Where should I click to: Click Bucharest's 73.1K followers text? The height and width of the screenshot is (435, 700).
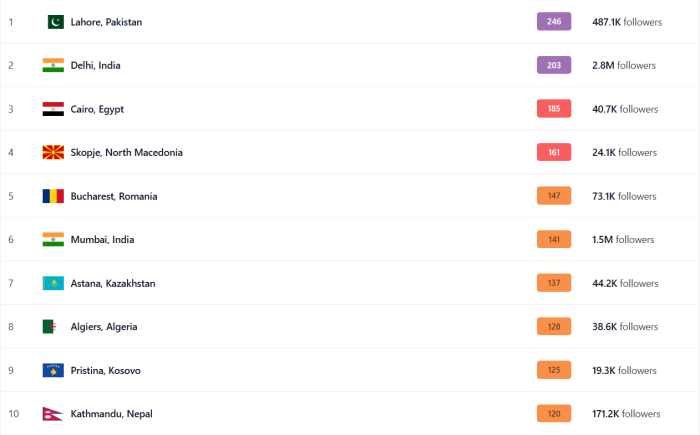click(624, 196)
